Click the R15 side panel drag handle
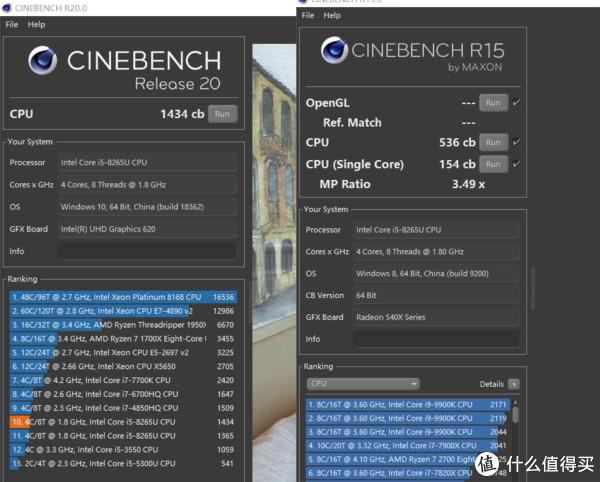Image resolution: width=600 pixels, height=482 pixels. coord(533,289)
